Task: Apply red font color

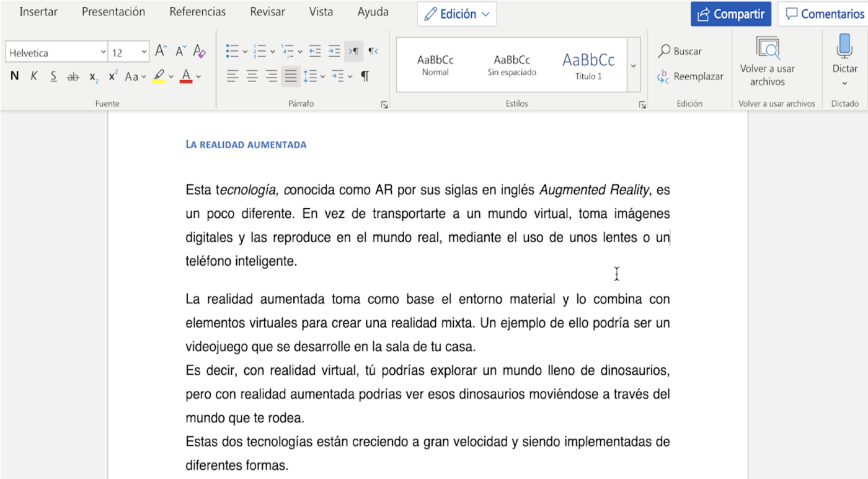Action: 186,76
